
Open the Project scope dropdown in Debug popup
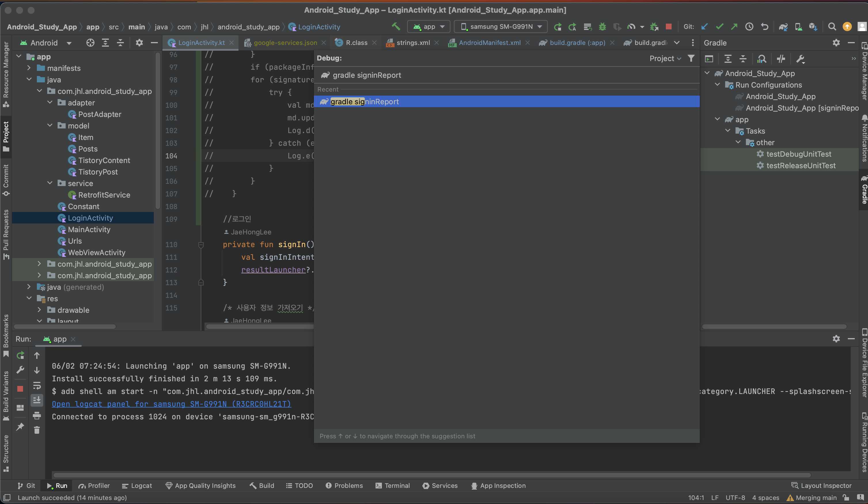coord(665,58)
